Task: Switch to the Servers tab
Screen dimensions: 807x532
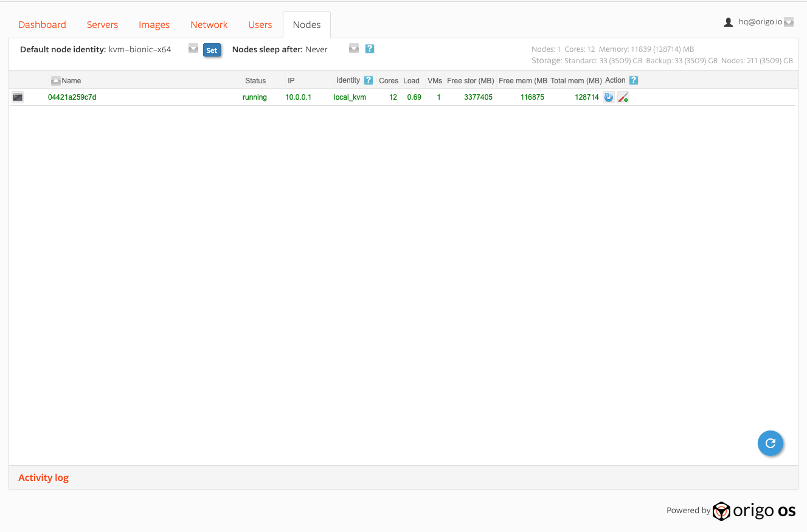Action: coord(102,25)
